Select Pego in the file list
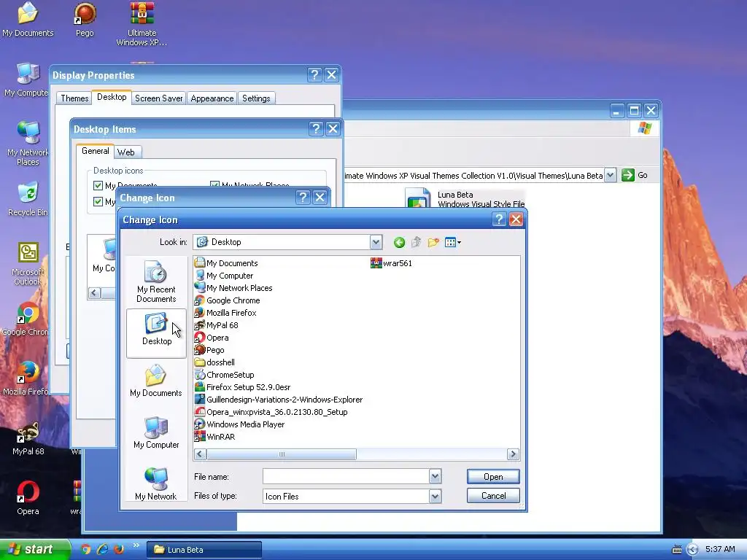747x560 pixels. (209, 350)
